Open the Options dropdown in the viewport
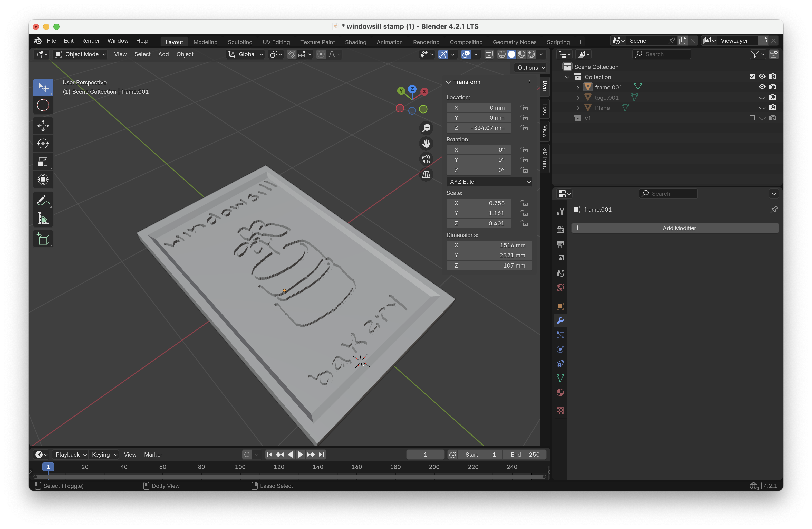 pyautogui.click(x=529, y=68)
